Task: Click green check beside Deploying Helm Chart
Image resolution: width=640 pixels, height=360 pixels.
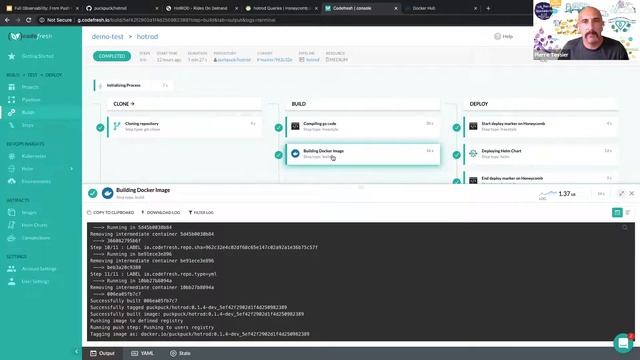Action: (x=457, y=155)
